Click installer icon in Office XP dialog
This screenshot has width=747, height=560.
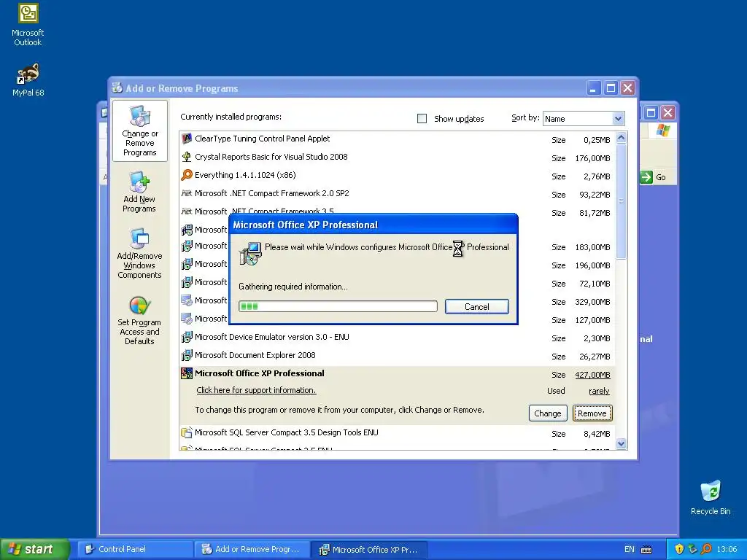(251, 253)
